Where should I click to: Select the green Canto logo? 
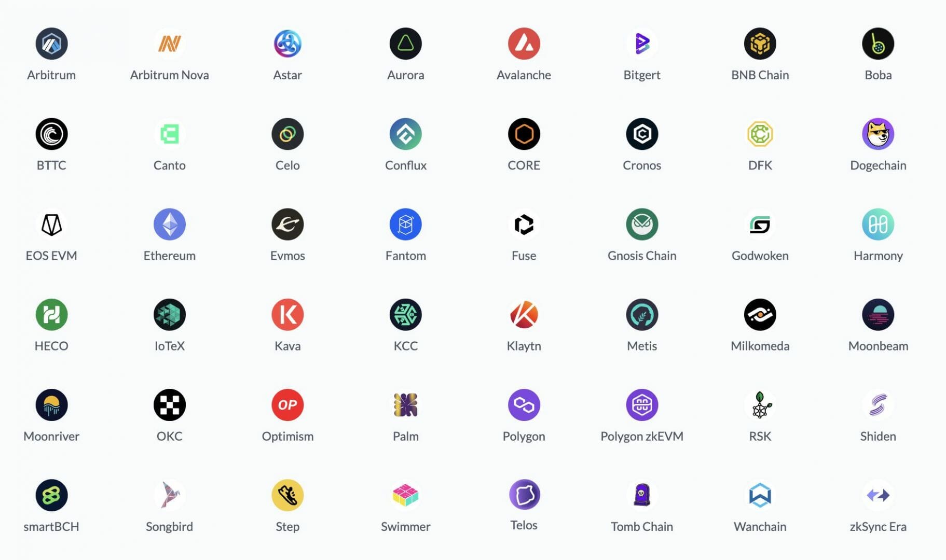tap(169, 134)
